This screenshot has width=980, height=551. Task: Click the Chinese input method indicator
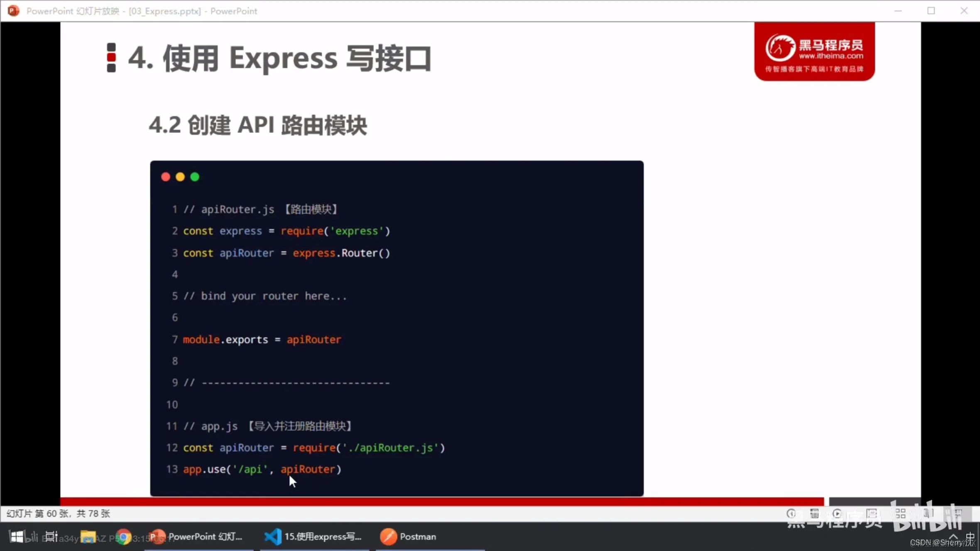970,536
